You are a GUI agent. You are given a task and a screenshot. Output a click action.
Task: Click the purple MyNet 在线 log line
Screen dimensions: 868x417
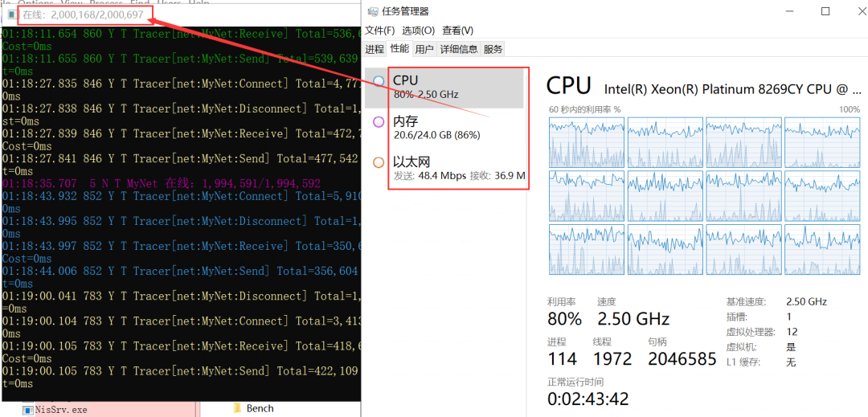click(161, 184)
